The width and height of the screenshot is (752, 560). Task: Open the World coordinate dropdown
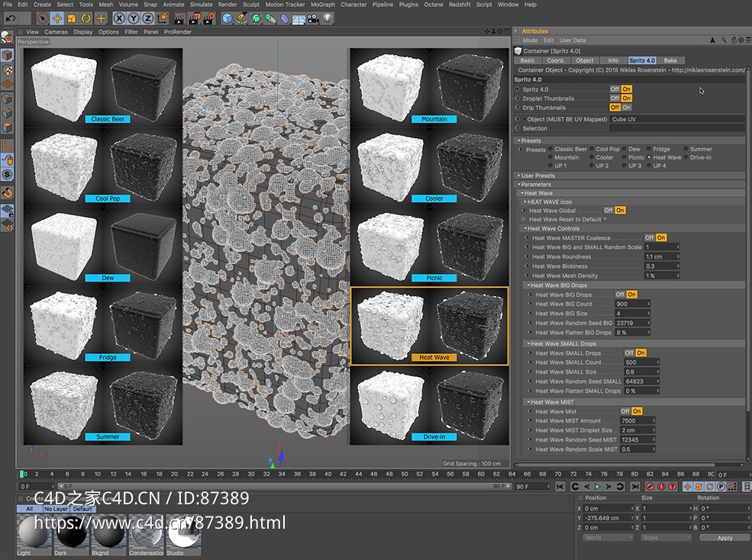pyautogui.click(x=607, y=537)
